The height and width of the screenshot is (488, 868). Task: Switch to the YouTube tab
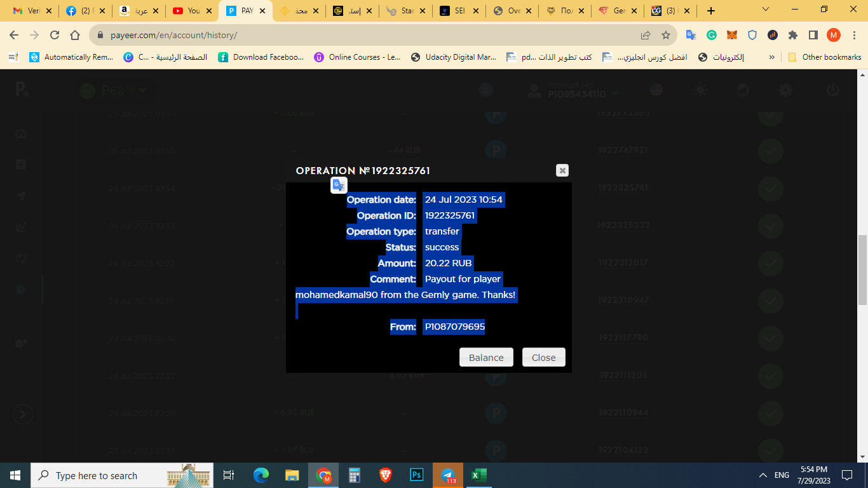tap(192, 11)
